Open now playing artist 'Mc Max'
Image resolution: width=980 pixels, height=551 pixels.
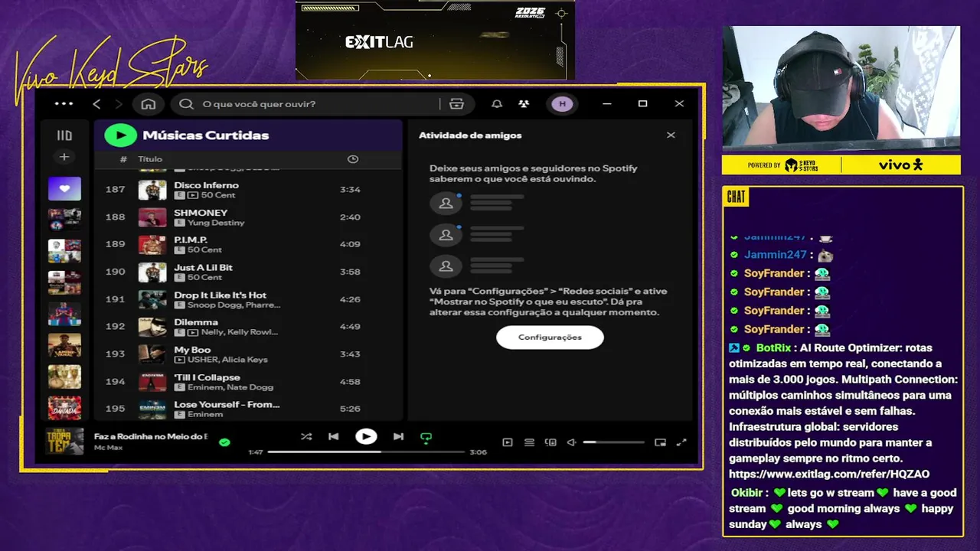[x=106, y=447]
